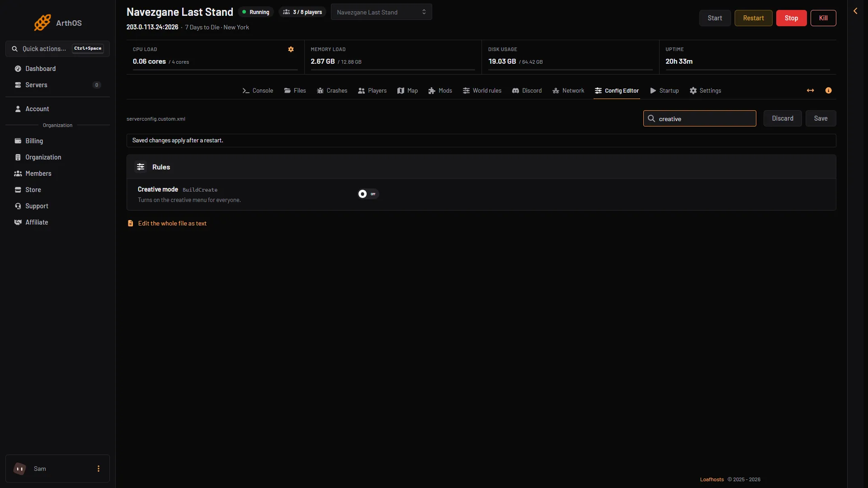The image size is (868, 488).
Task: Click the Start button
Action: click(715, 18)
